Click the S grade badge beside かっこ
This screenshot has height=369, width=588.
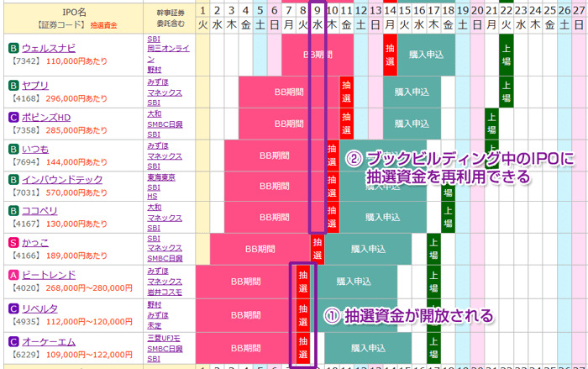click(13, 243)
